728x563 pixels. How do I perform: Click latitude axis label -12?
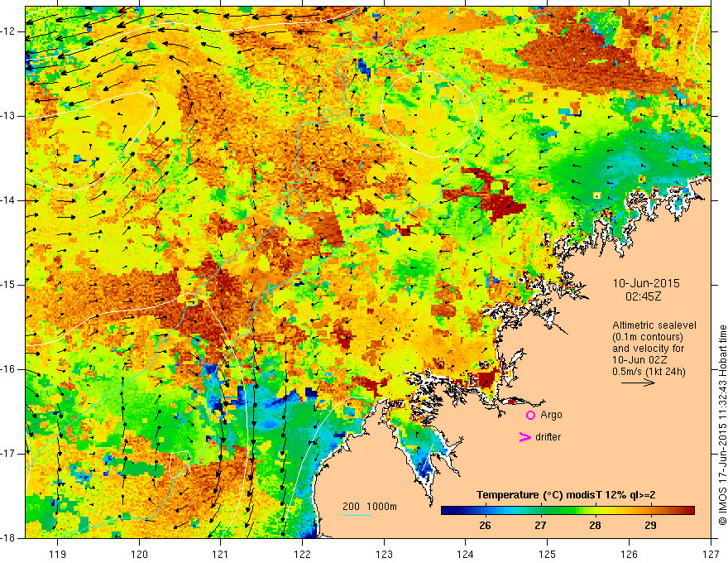click(8, 31)
